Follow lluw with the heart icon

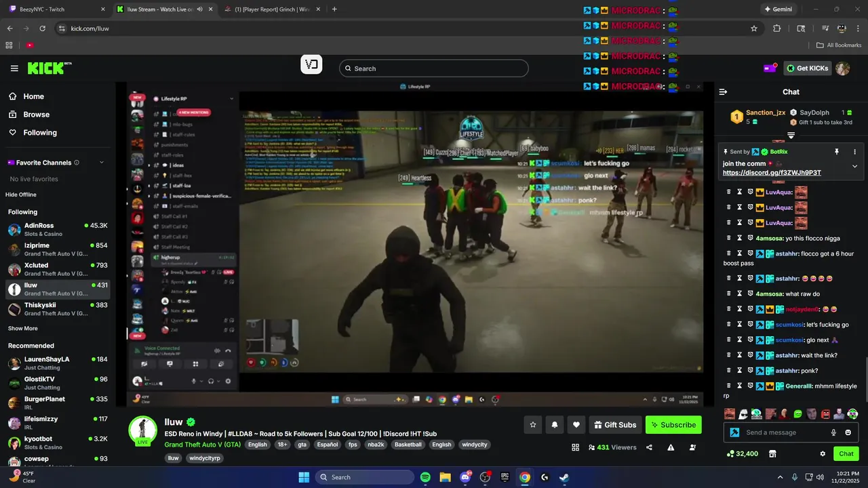[x=576, y=425]
